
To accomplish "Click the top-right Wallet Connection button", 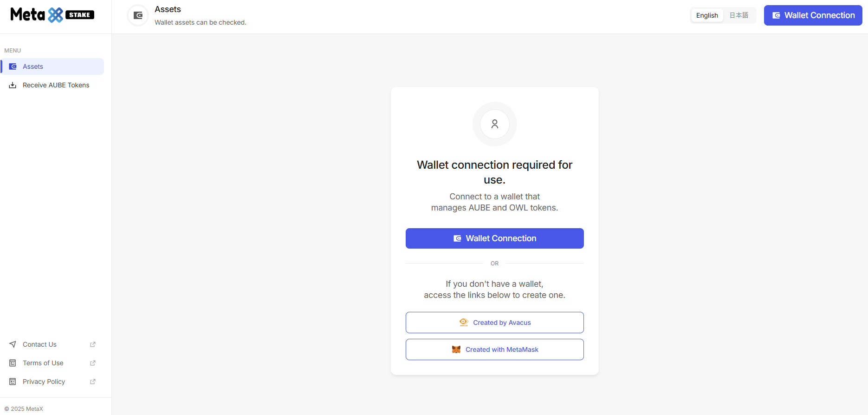I will [813, 15].
